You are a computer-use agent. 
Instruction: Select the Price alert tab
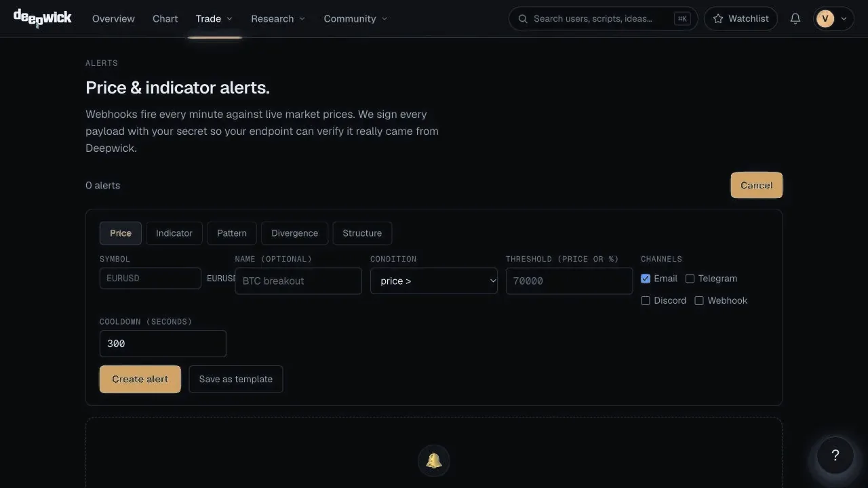pos(121,233)
